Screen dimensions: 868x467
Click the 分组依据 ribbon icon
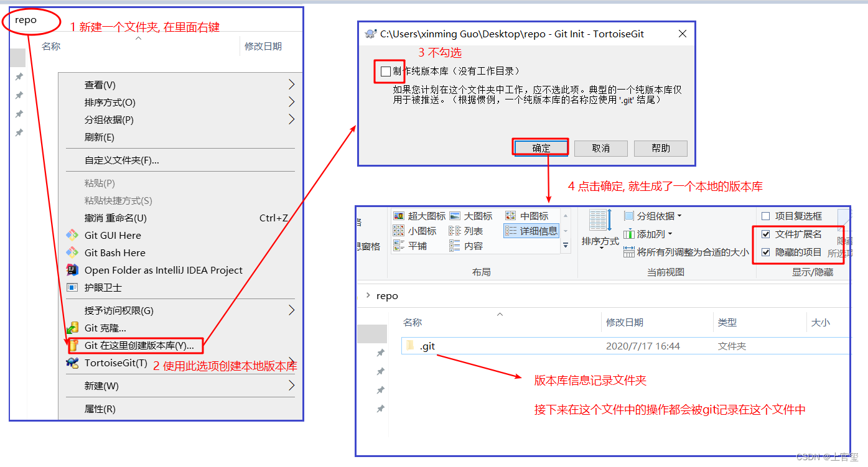tap(629, 216)
